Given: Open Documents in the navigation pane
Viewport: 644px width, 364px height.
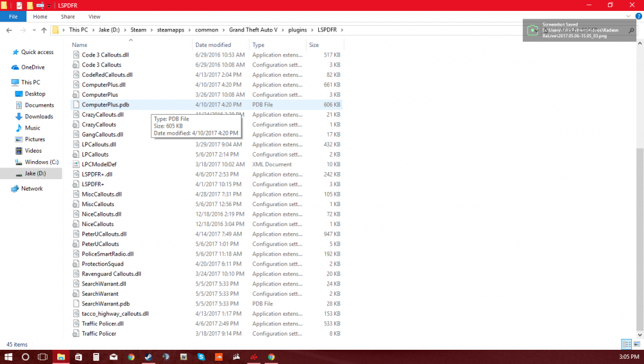Looking at the screenshot, I should 39,105.
